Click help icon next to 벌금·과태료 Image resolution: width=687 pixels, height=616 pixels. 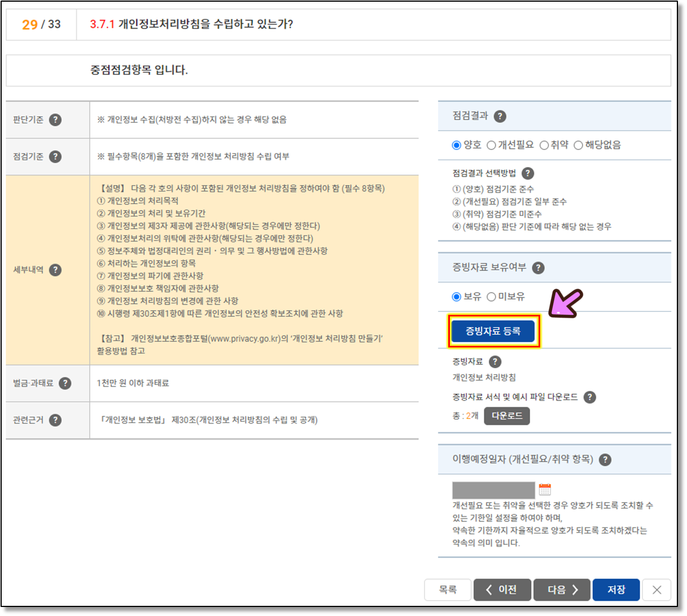point(65,383)
